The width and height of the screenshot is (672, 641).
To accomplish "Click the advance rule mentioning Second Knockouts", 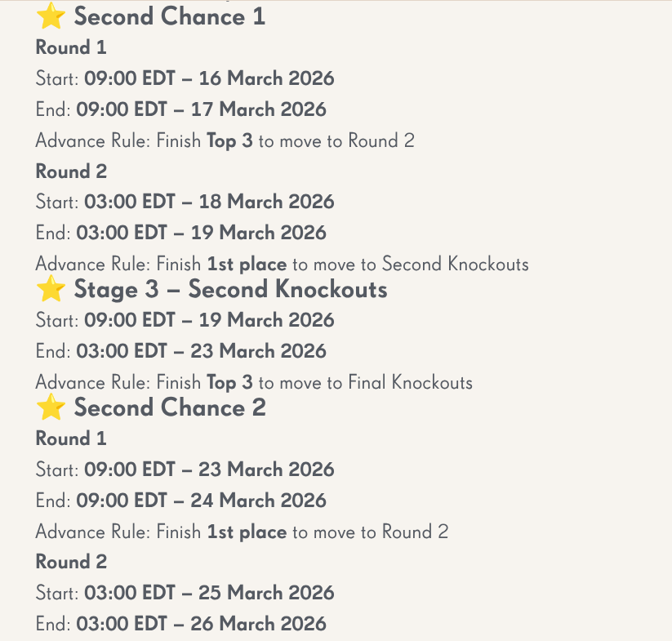I will (x=282, y=265).
